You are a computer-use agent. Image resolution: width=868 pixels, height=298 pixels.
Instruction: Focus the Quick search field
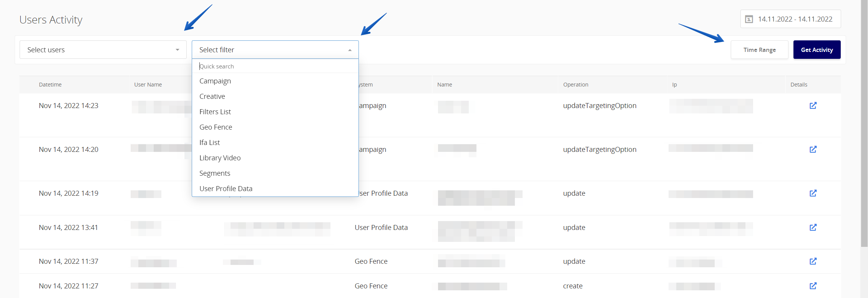pyautogui.click(x=275, y=66)
